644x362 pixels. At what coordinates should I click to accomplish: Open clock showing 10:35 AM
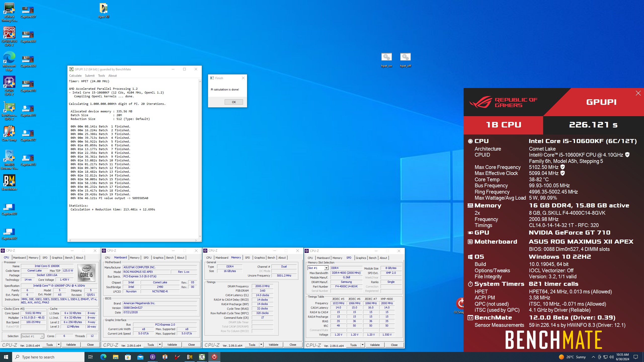tap(622, 357)
